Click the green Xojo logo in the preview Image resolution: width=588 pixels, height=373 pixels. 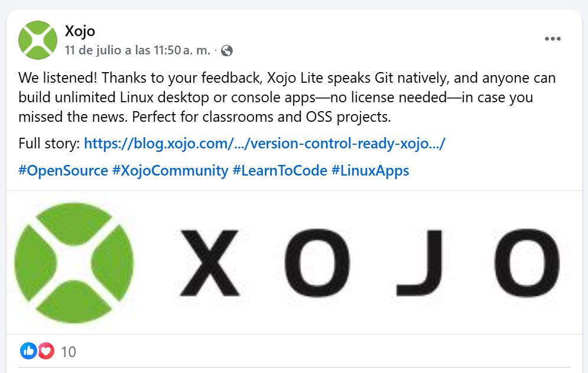tap(74, 262)
